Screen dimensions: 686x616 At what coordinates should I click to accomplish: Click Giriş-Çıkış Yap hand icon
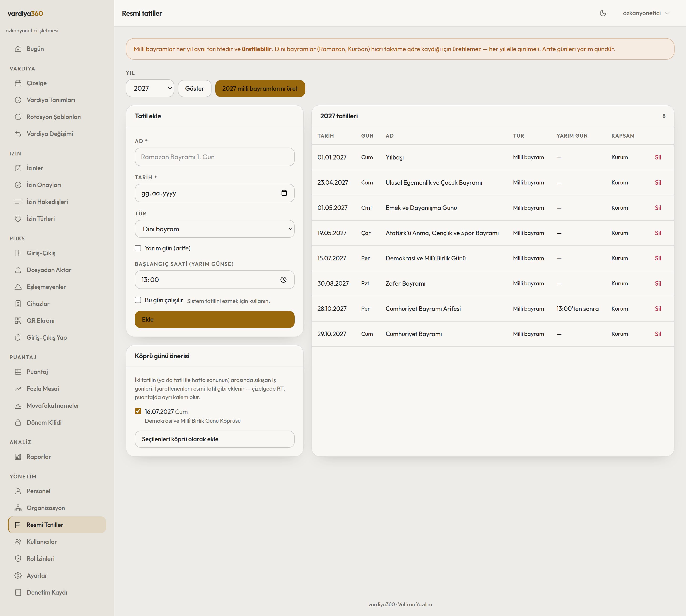[18, 338]
